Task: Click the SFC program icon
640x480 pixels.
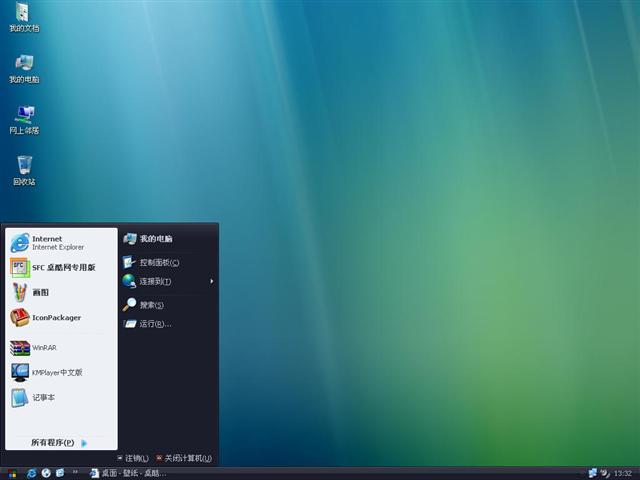Action: point(20,268)
